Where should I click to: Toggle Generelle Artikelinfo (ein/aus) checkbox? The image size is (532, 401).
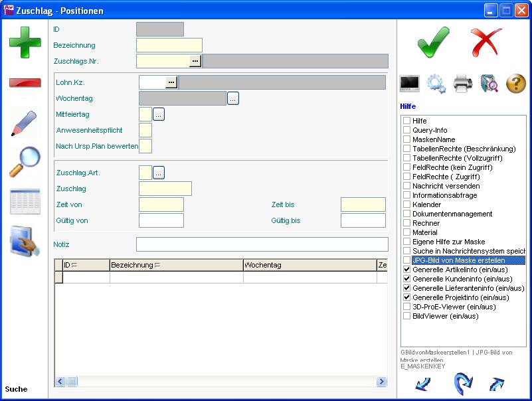(x=406, y=270)
